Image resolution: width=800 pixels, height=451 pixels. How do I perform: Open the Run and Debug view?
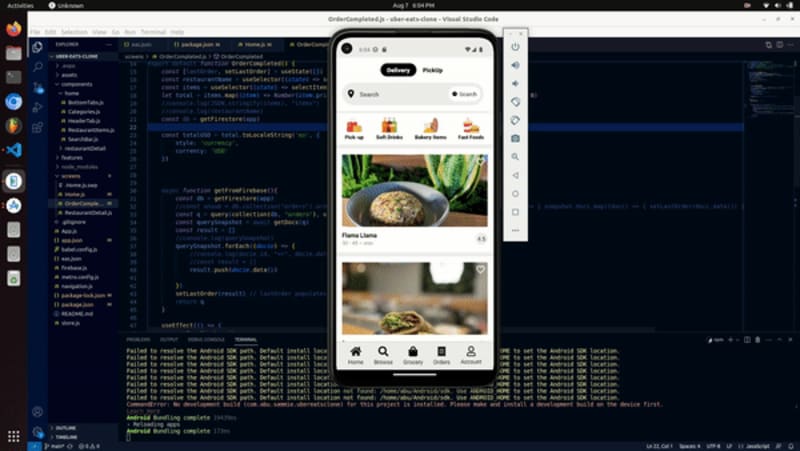tap(37, 107)
